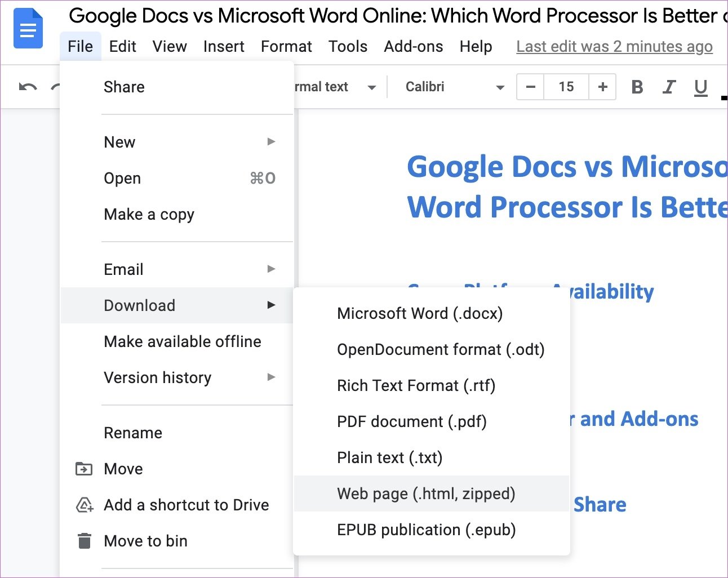
Task: Click the trash icon beside Move to bin
Action: 83,541
